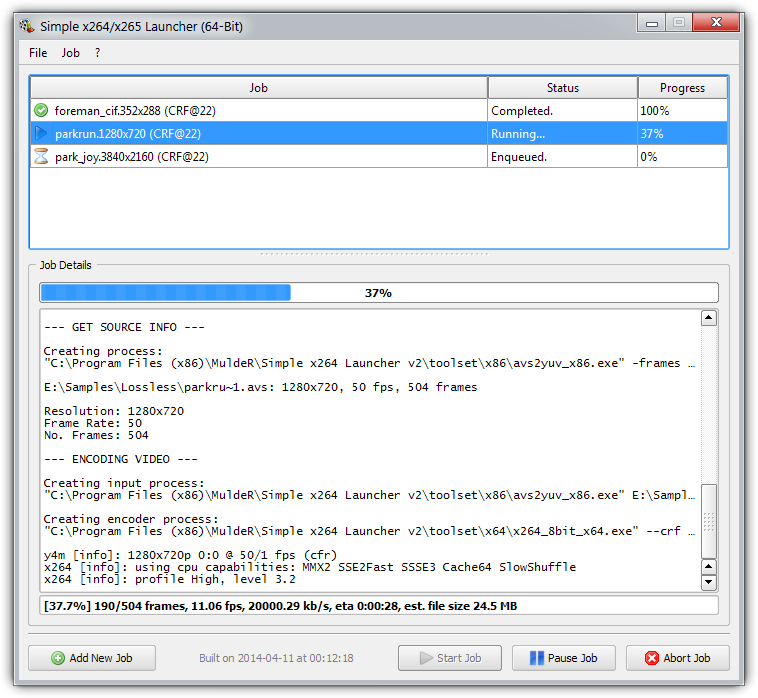Click the 'Creating input process:' log line
The width and height of the screenshot is (758, 698).
124,483
